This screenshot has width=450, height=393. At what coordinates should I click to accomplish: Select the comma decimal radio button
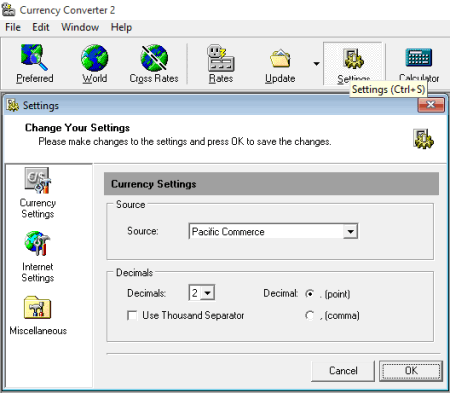tap(310, 315)
